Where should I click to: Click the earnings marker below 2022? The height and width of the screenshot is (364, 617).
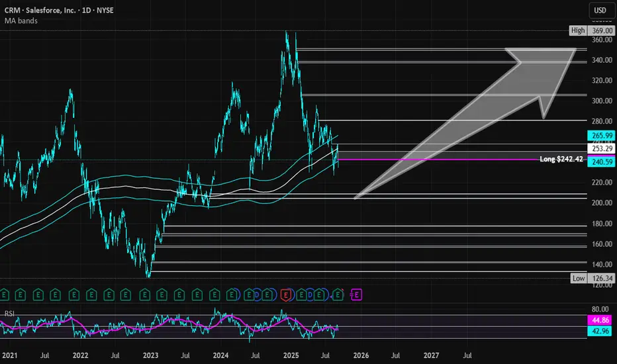pos(74,295)
